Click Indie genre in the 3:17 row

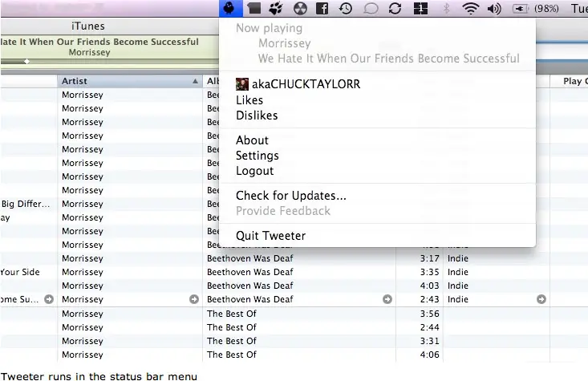click(457, 258)
